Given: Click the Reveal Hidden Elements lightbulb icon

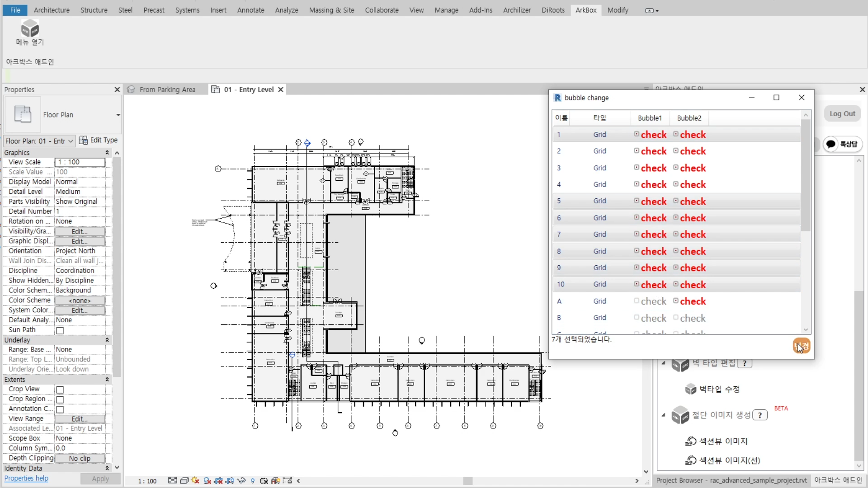Looking at the screenshot, I should (x=253, y=481).
